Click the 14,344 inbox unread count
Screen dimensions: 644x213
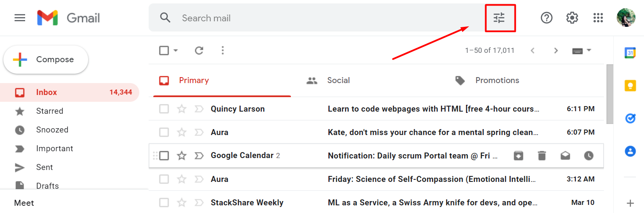[121, 92]
